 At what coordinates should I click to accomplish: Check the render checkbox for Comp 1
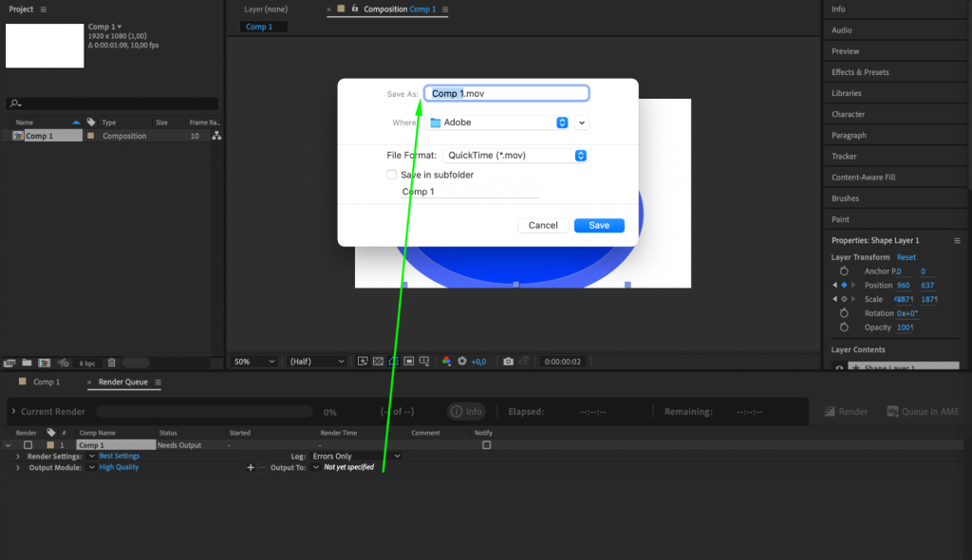(x=28, y=444)
